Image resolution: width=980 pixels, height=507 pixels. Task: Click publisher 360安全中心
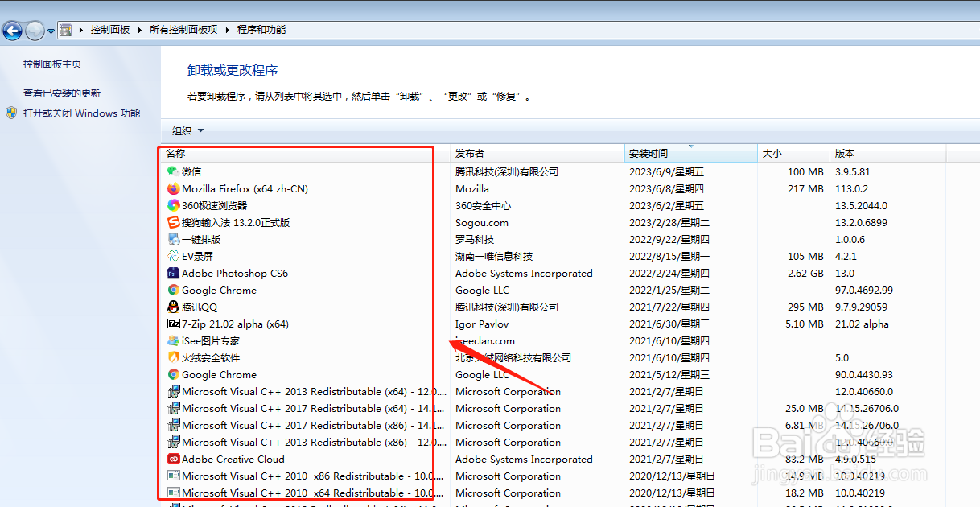point(484,205)
